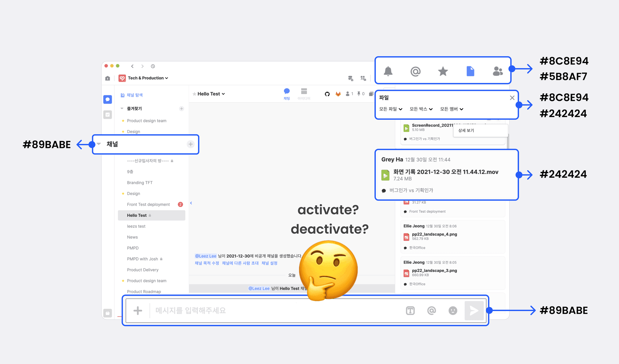Image resolution: width=619 pixels, height=364 pixels.
Task: Collapse the 채널 section triangle
Action: click(x=99, y=144)
